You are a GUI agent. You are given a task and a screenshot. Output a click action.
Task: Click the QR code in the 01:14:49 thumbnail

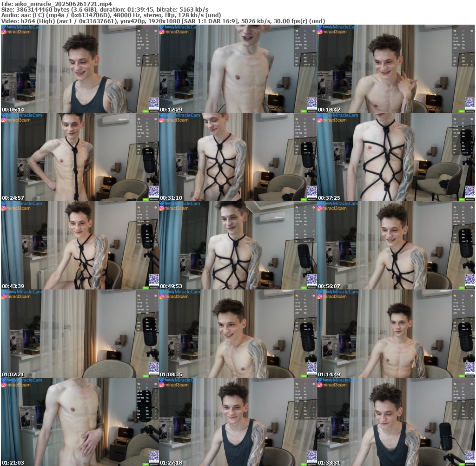point(469,368)
